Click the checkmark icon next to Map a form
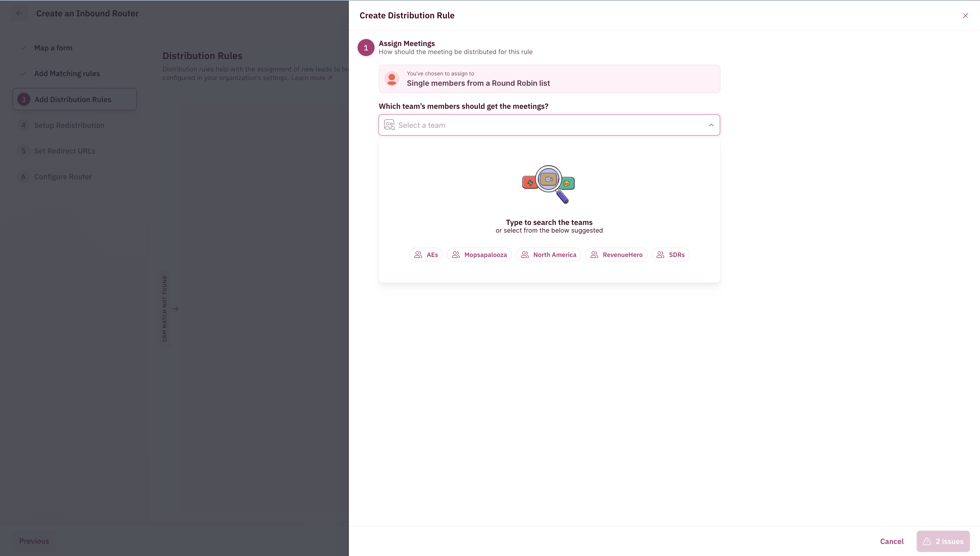980x556 pixels. [24, 48]
